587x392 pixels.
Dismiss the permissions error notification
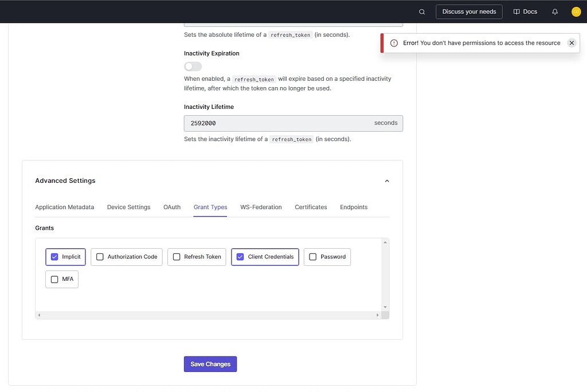(x=572, y=42)
